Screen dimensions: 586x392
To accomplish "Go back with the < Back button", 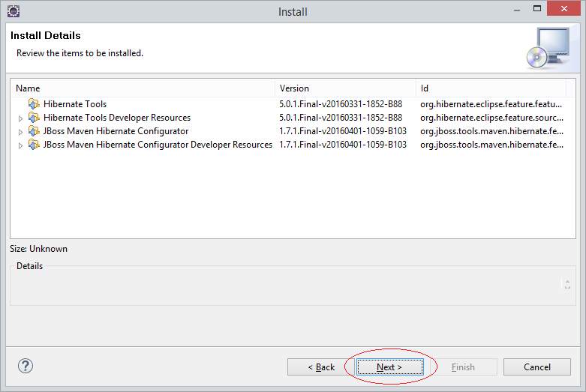I will (321, 367).
